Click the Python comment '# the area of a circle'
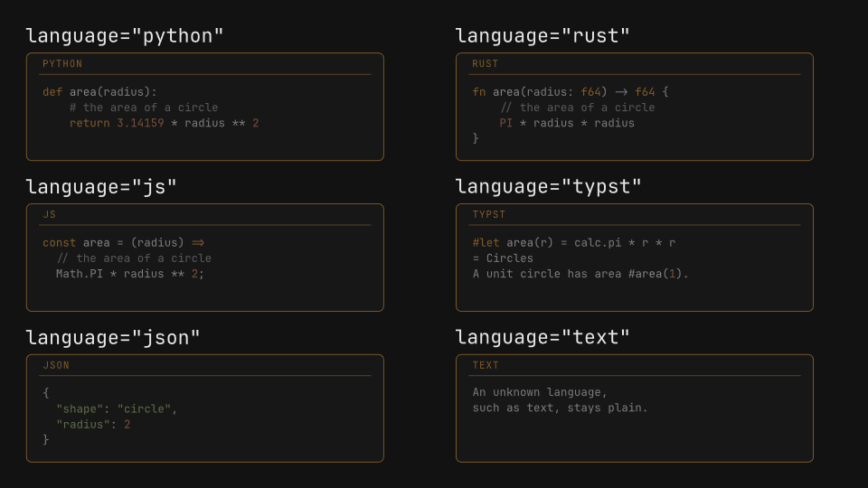868x488 pixels. tap(144, 108)
